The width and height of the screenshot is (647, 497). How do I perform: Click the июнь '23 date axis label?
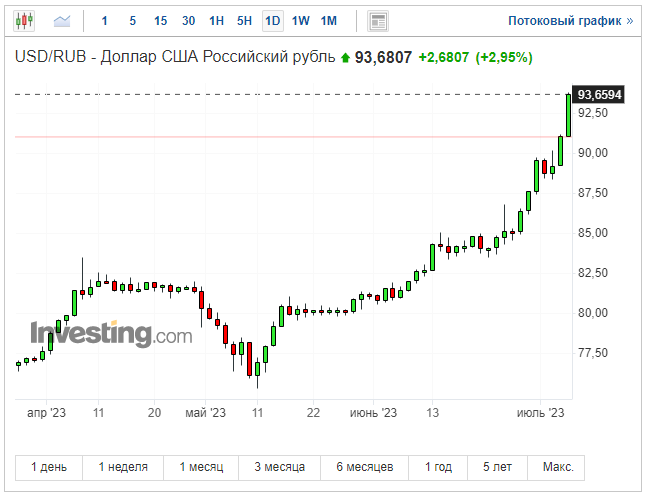[373, 413]
